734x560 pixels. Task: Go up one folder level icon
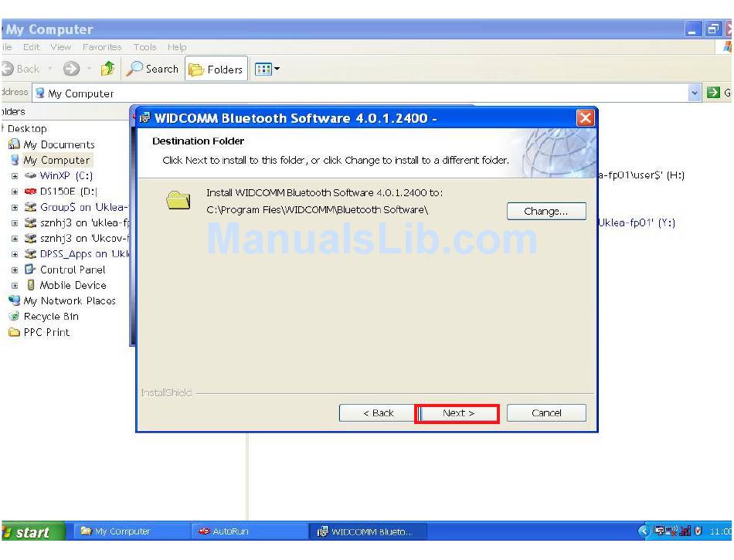pos(107,69)
